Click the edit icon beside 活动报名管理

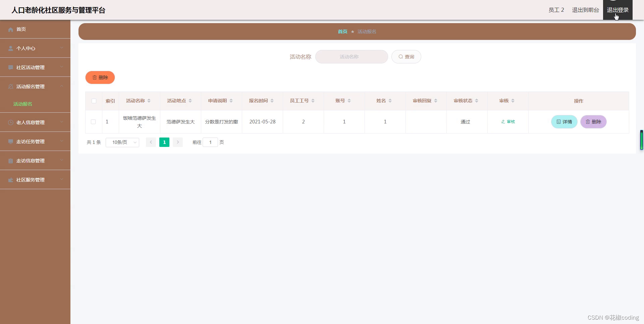click(11, 87)
